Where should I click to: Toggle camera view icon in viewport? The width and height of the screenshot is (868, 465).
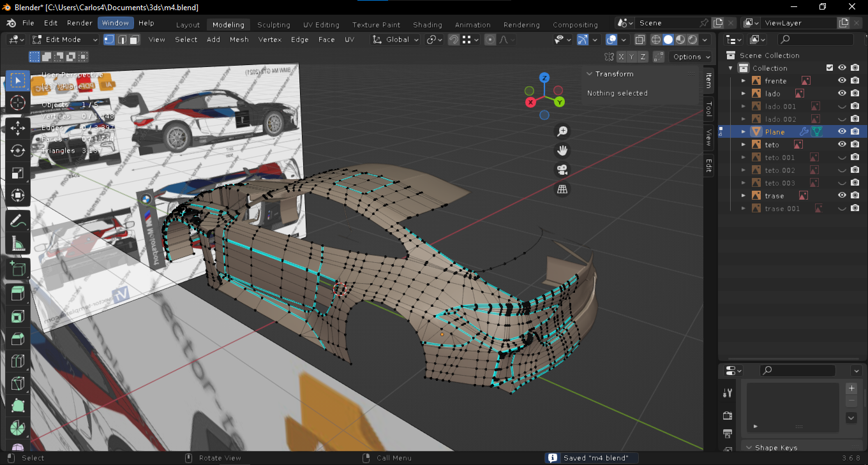tap(562, 170)
